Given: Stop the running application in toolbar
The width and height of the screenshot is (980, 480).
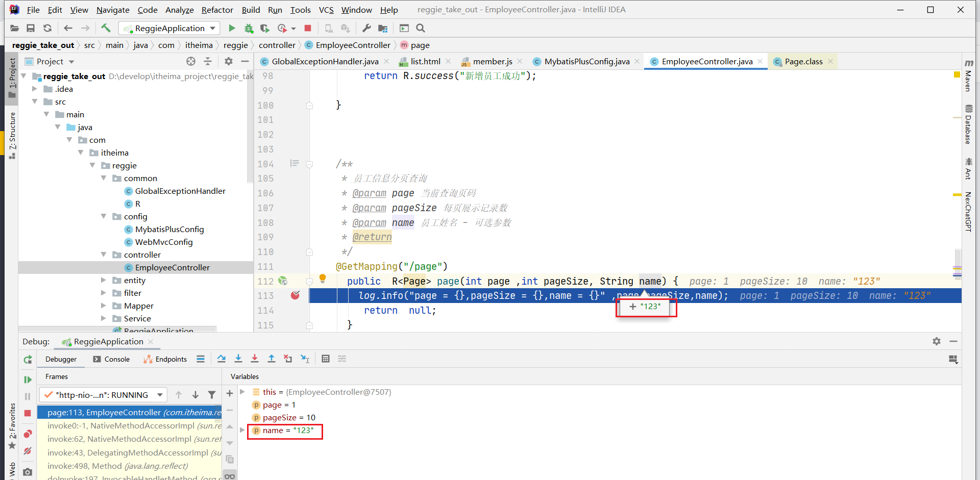Looking at the screenshot, I should pos(308,28).
